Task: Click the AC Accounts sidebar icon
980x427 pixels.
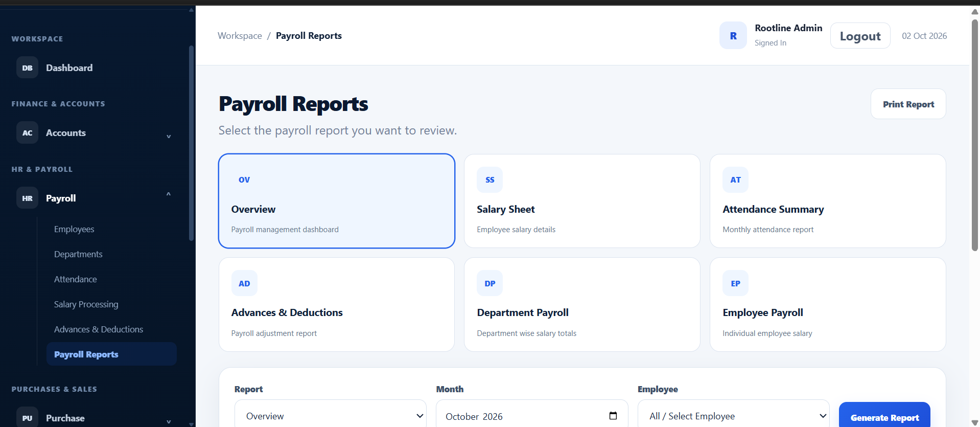Action: (x=27, y=132)
